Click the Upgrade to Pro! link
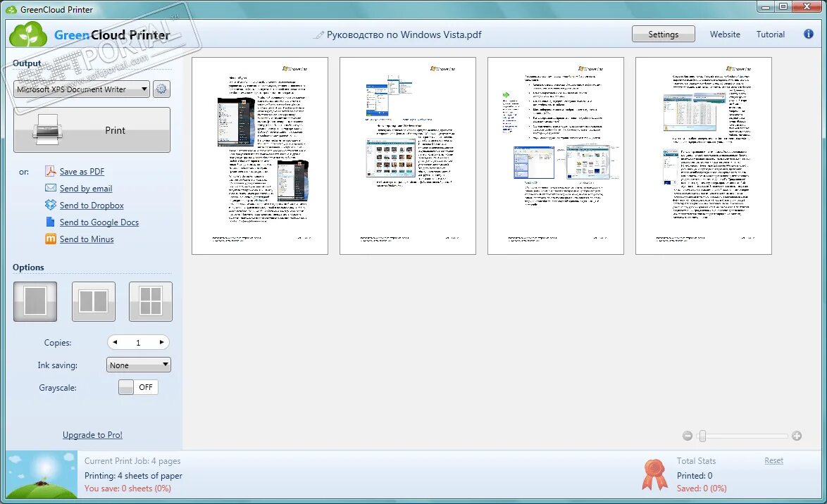Viewport: 827px width, 504px height. click(x=92, y=435)
